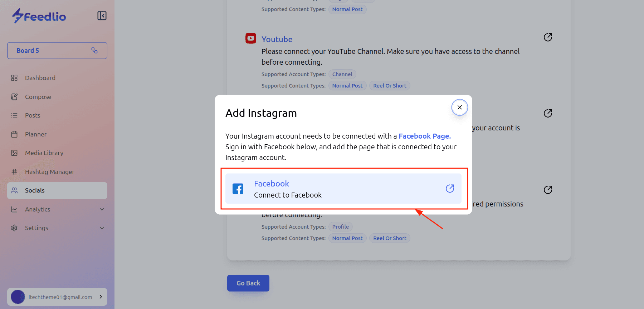Open Compose from the sidebar
Image resolution: width=644 pixels, height=309 pixels.
coord(38,97)
